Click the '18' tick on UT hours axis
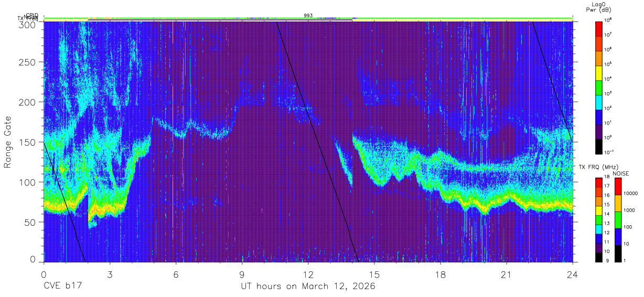This screenshot has width=644, height=297. coord(441,274)
